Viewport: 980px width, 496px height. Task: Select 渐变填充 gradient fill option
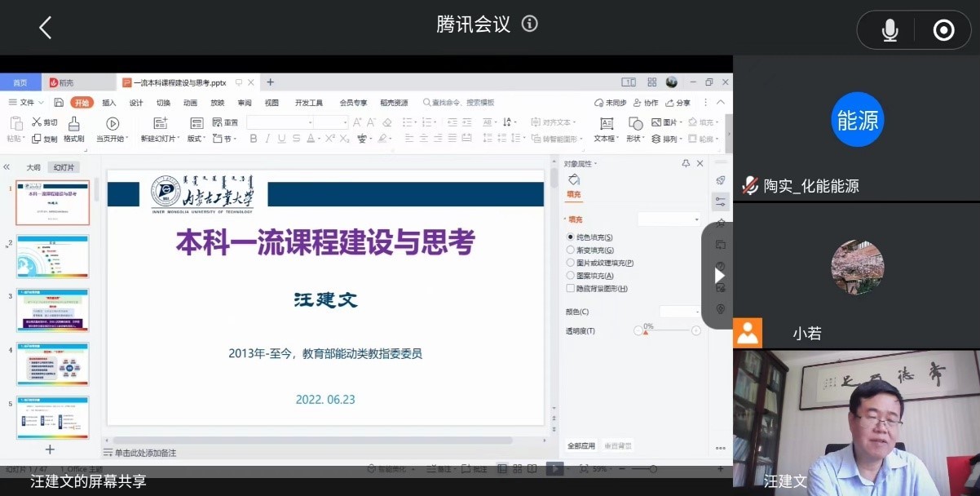pos(571,250)
